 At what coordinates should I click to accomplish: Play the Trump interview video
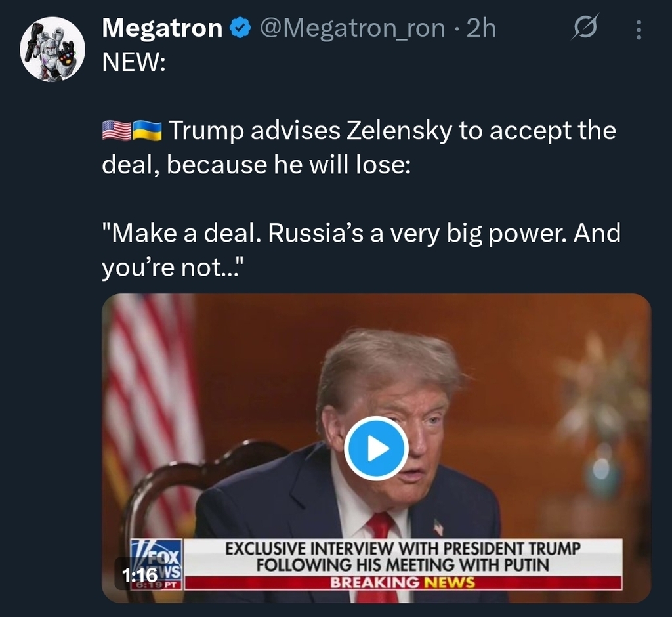click(x=376, y=449)
